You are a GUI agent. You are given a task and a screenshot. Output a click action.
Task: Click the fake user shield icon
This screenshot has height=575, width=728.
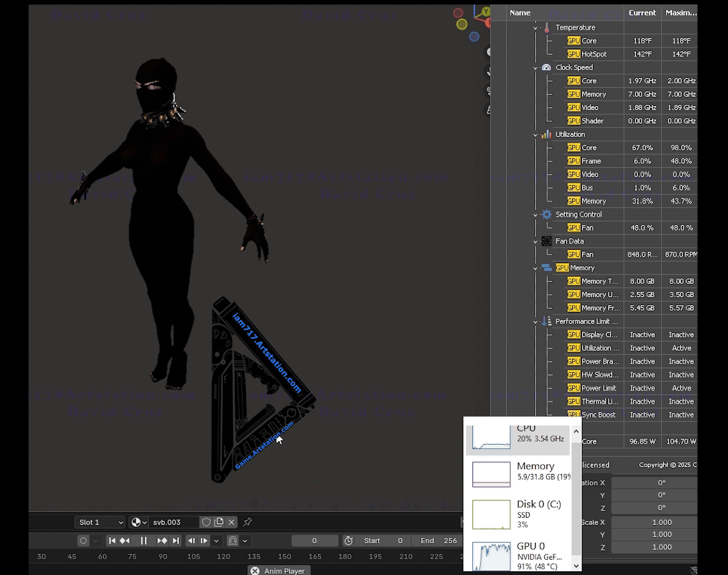point(206,523)
